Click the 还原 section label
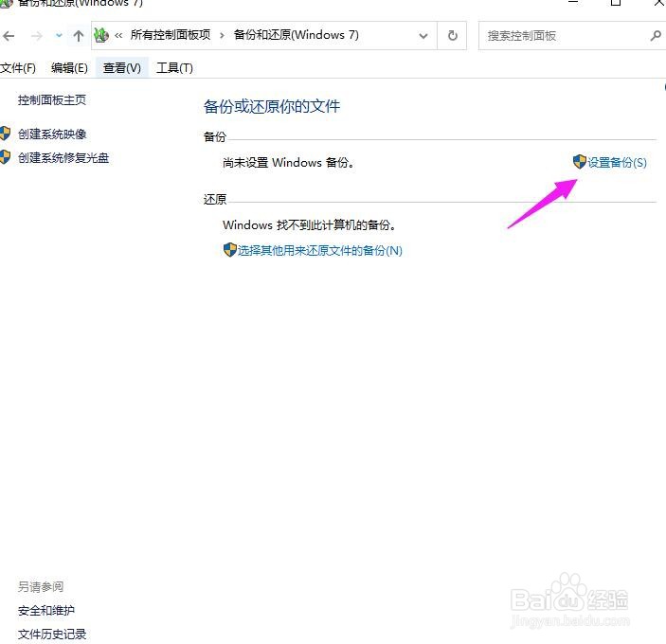Image resolution: width=666 pixels, height=644 pixels. tap(214, 199)
